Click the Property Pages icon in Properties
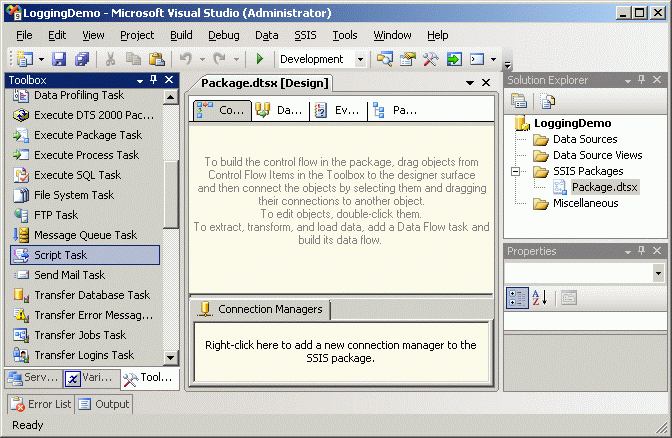The height and width of the screenshot is (438, 672). tap(569, 298)
